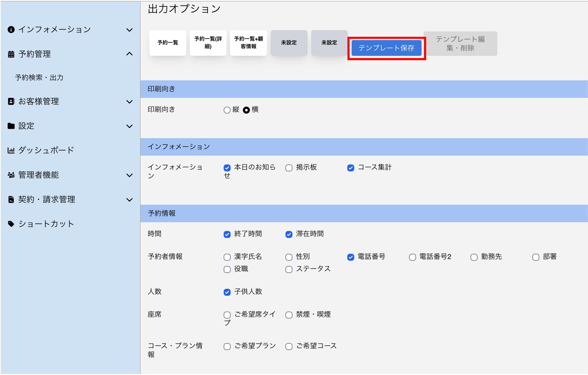Check the ご希望コース checkbox

[x=289, y=347]
